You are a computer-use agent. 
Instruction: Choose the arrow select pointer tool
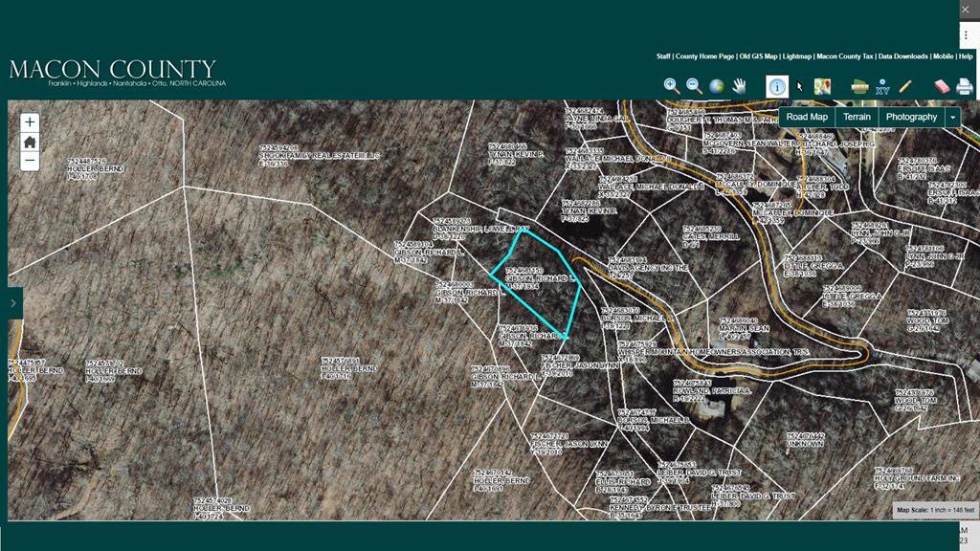click(800, 86)
